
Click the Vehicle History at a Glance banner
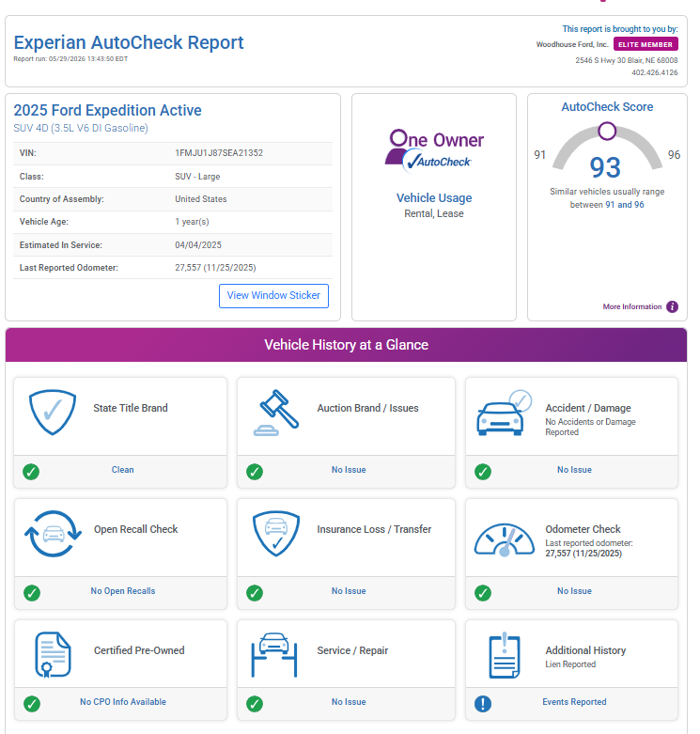point(347,345)
